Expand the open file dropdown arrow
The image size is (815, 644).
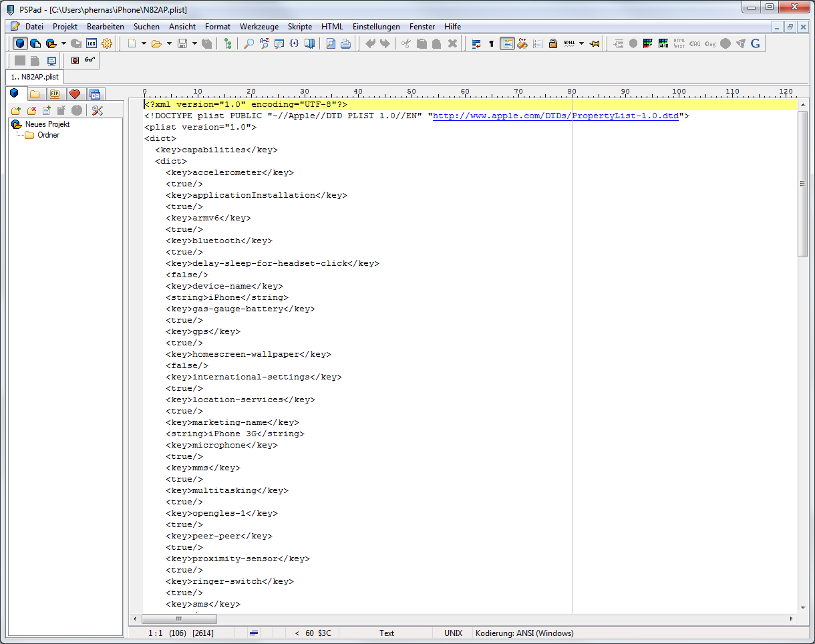[x=169, y=43]
